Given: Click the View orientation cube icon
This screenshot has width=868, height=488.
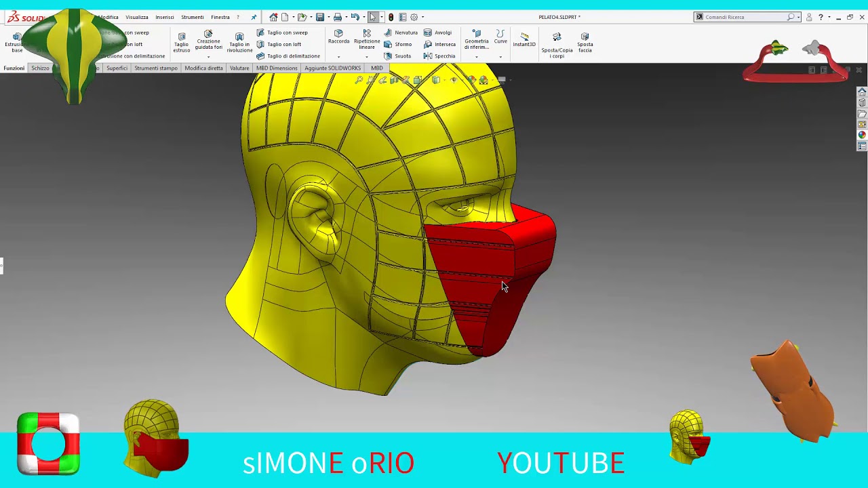Looking at the screenshot, I should click(x=418, y=80).
